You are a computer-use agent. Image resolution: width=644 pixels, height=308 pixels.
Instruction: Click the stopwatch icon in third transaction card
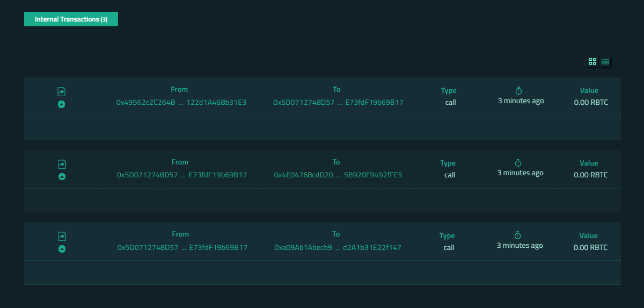pos(517,235)
